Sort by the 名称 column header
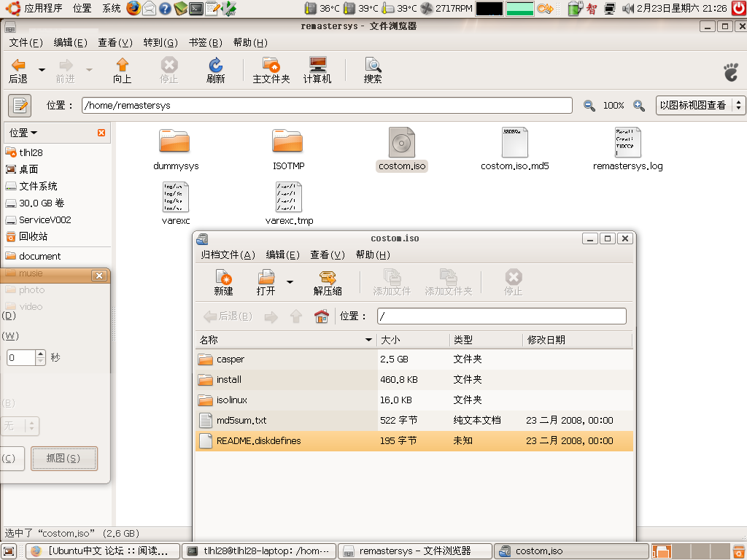Screen dimensions: 747x560 point(286,340)
